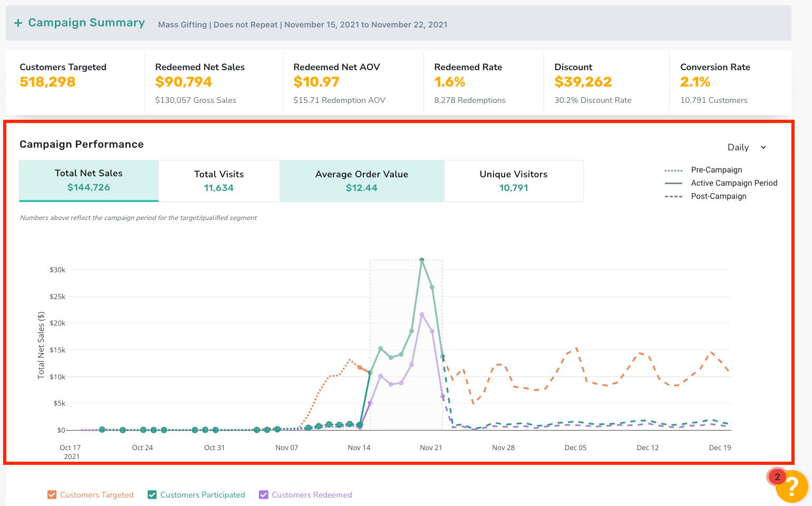The width and height of the screenshot is (812, 506).
Task: Open the Unique Visitors tab
Action: pos(514,180)
